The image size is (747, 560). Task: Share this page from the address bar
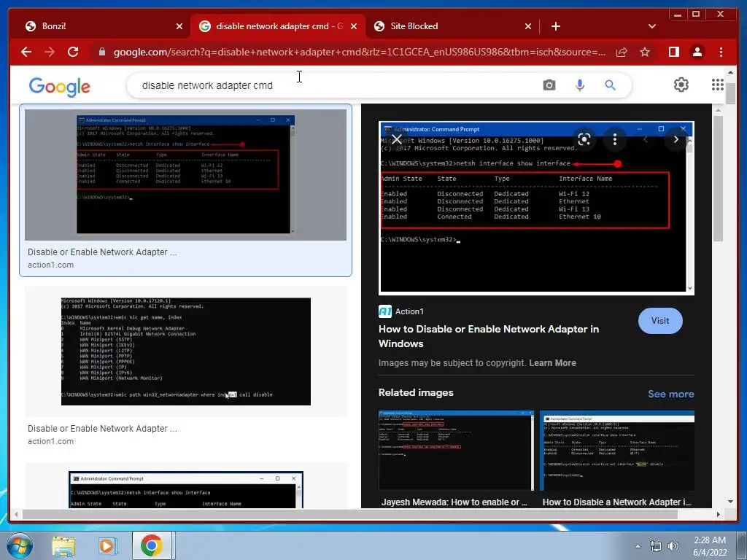point(622,52)
